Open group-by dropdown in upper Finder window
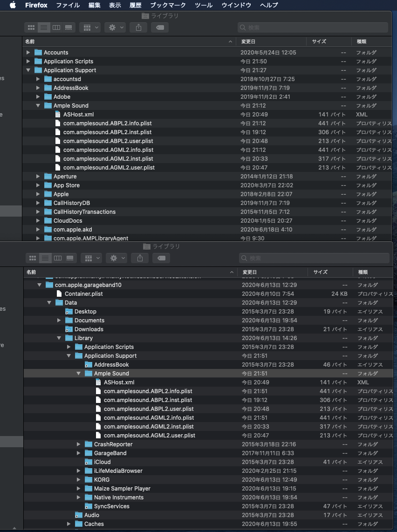Viewport: 397px width, 532px height. point(90,27)
